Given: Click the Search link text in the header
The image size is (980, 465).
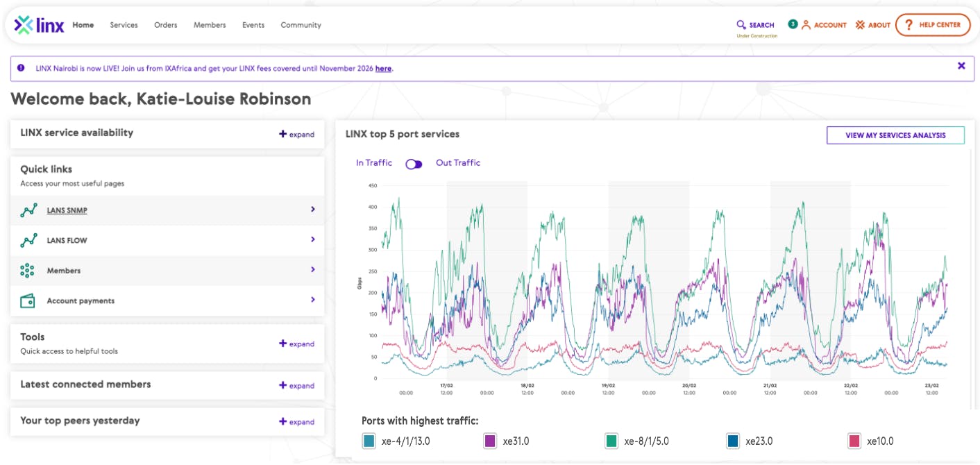Looking at the screenshot, I should point(761,25).
